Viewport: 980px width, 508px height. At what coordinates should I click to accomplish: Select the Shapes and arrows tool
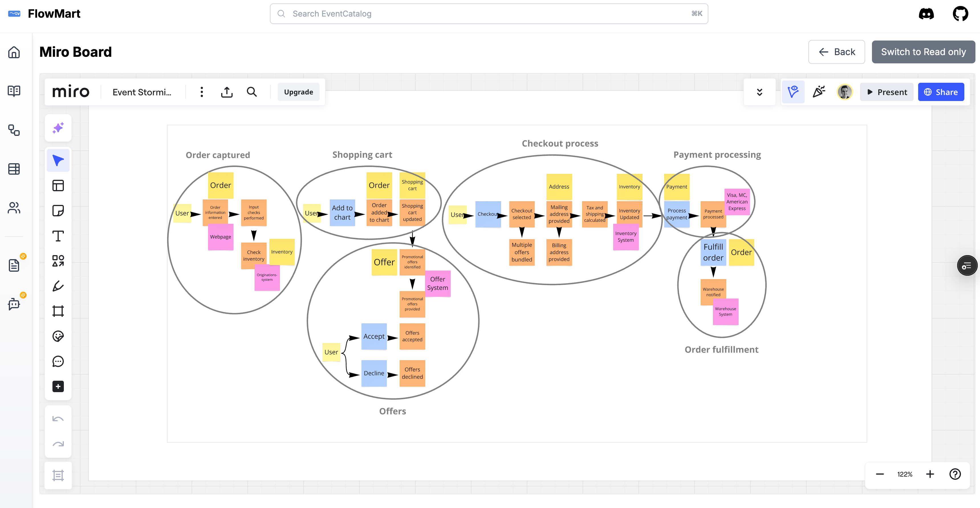coord(58,261)
